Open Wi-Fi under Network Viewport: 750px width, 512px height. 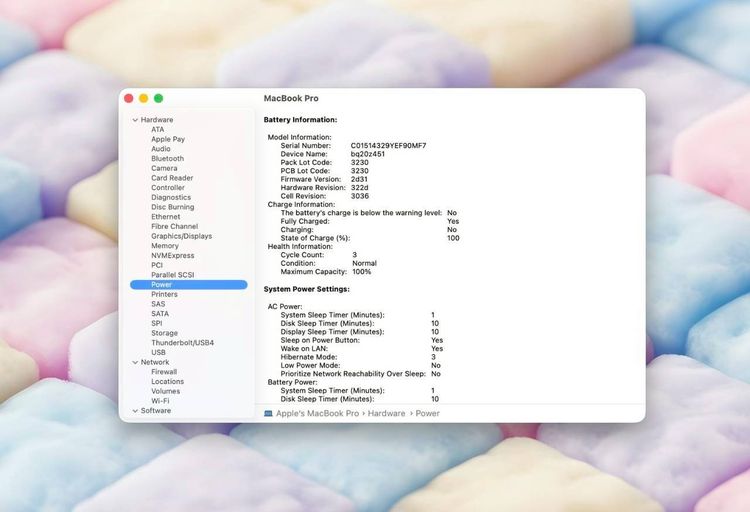160,401
